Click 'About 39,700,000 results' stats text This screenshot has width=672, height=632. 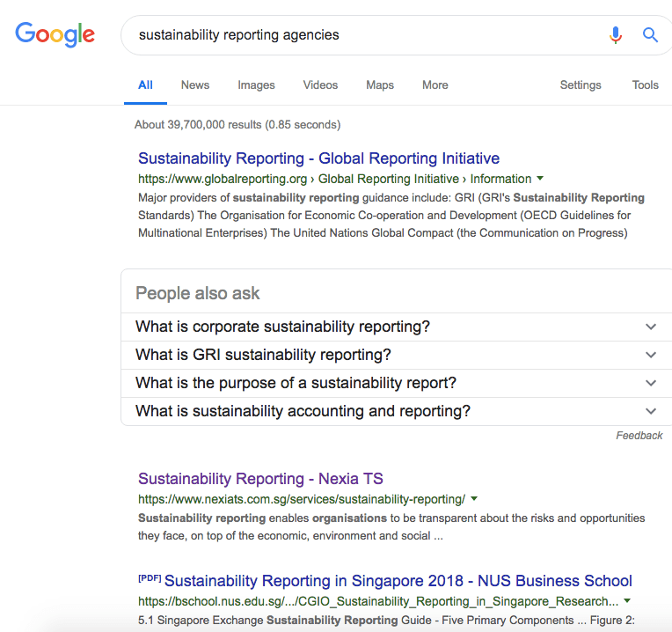pos(237,125)
